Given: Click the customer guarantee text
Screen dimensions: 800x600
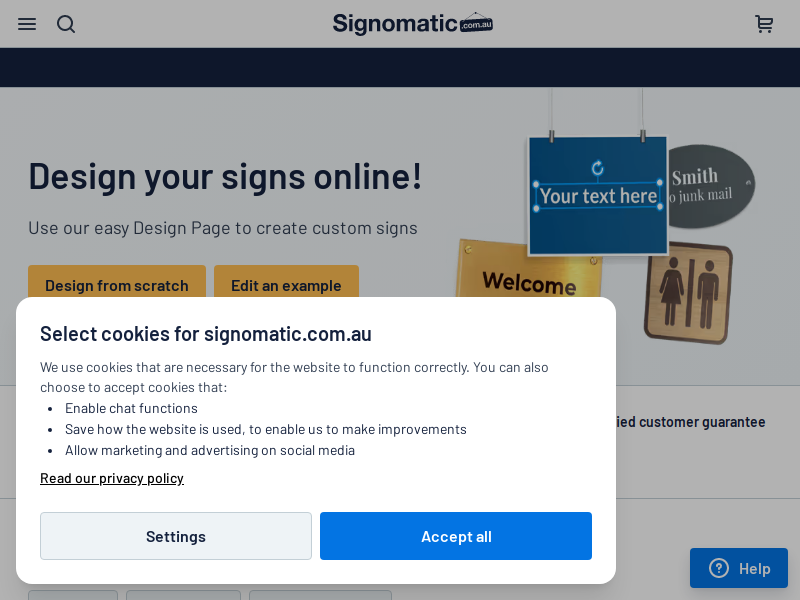Looking at the screenshot, I should pyautogui.click(x=691, y=422).
